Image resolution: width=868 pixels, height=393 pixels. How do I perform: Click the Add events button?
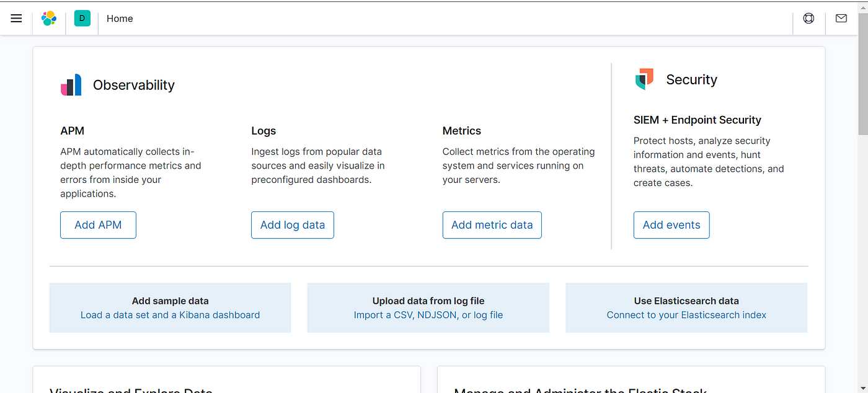point(671,225)
